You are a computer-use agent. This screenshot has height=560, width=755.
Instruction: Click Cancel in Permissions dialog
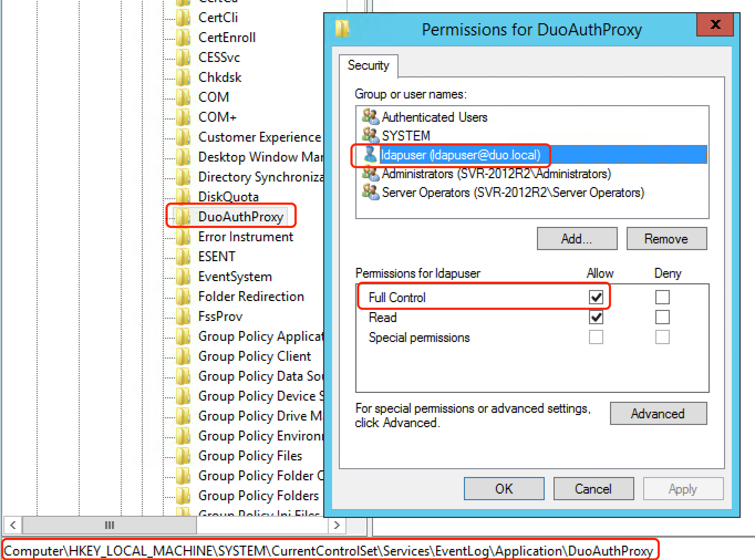pos(593,489)
